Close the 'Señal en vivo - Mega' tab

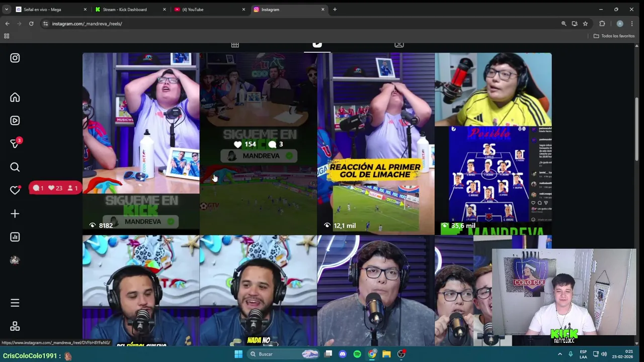(x=85, y=10)
